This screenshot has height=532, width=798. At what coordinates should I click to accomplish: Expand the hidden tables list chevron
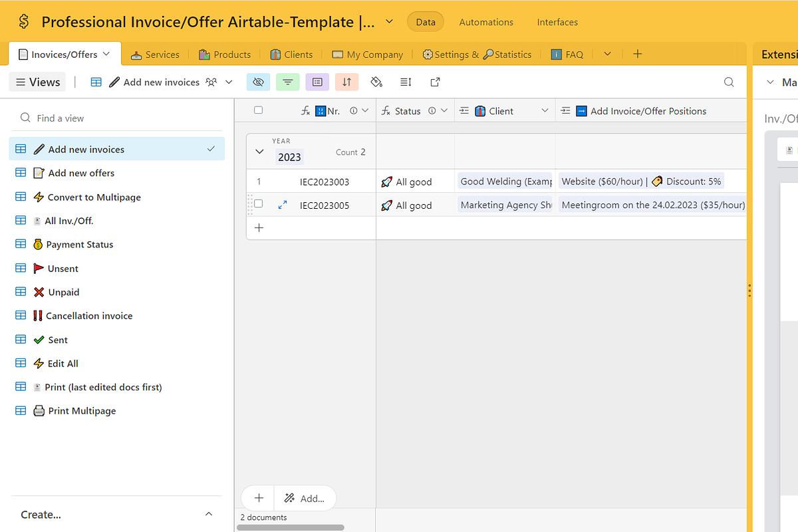[607, 54]
